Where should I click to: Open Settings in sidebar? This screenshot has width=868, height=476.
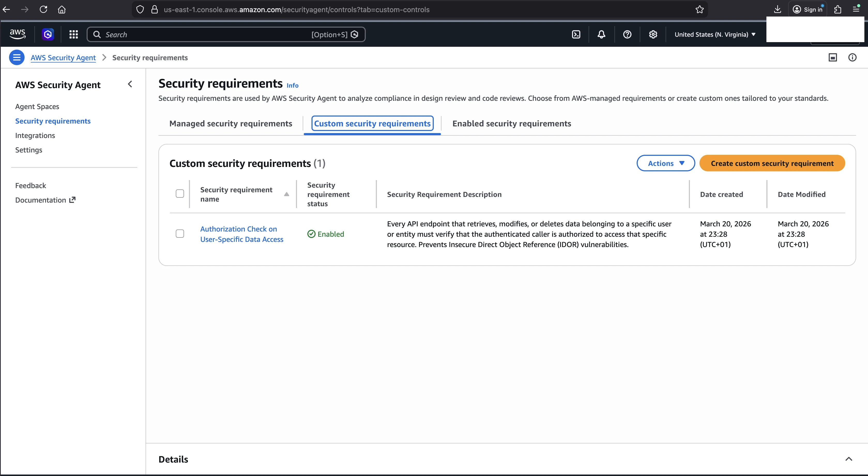tap(29, 150)
